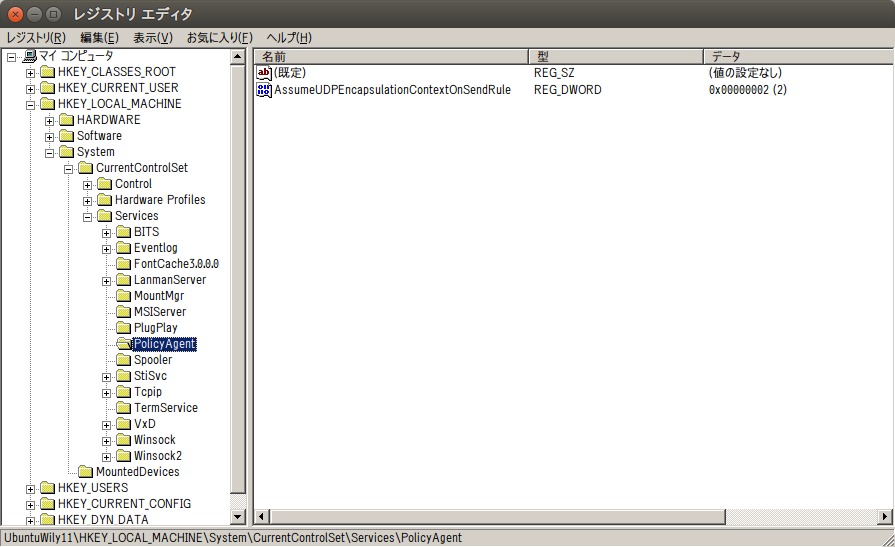Click the REG_SZ type cell
The height and width of the screenshot is (547, 895).
click(x=554, y=73)
